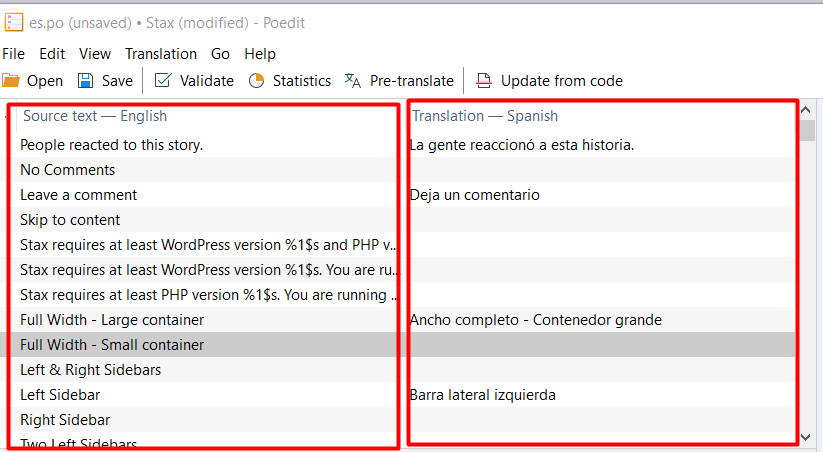Click the scrollbar down arrow
The width and height of the screenshot is (823, 452).
coord(806,437)
